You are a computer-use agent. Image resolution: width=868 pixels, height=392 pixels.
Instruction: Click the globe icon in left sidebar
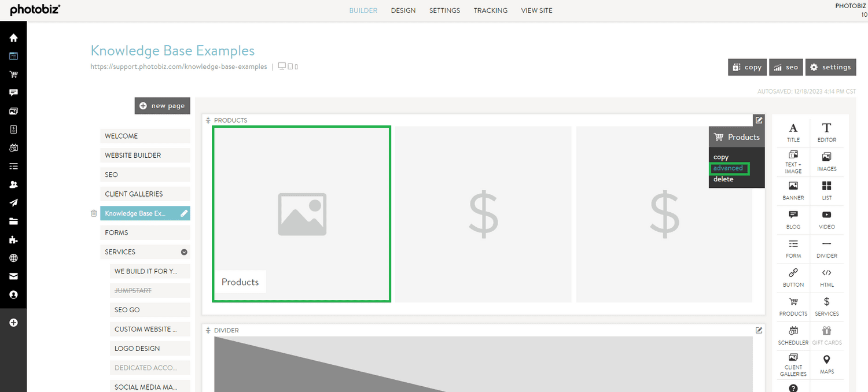click(x=13, y=258)
